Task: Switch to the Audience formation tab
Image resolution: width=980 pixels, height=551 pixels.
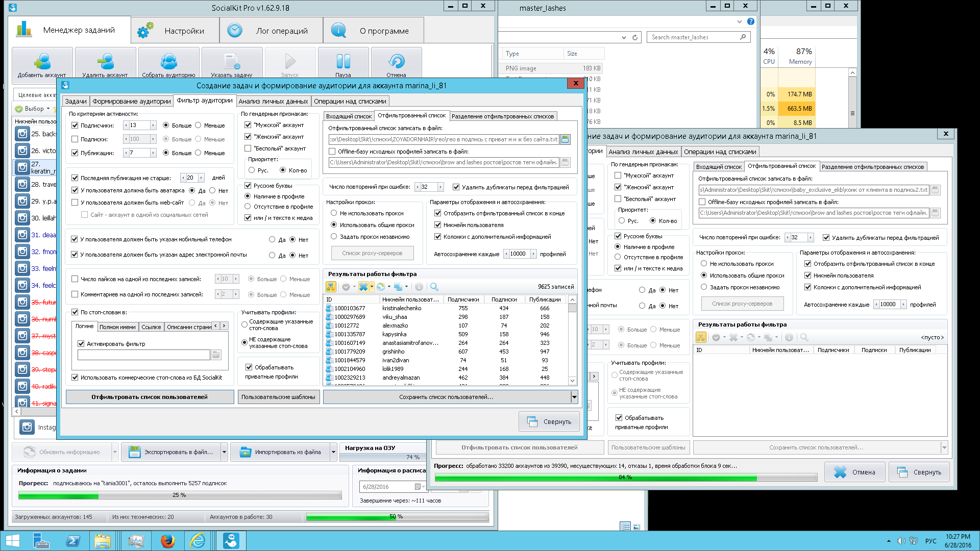Action: pyautogui.click(x=132, y=101)
